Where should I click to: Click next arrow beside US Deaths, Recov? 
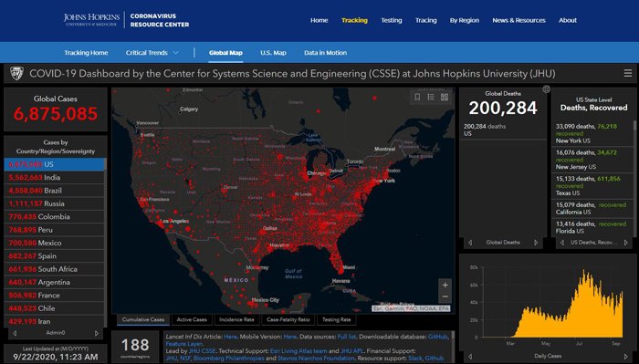626,243
